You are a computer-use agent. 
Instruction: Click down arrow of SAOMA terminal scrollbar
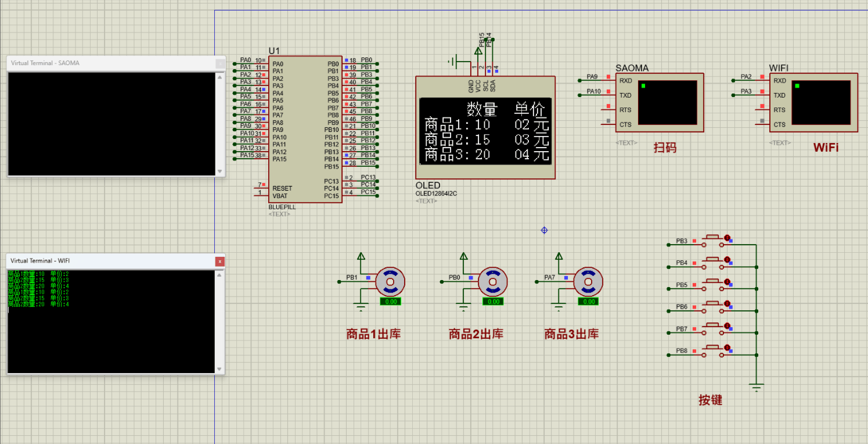(219, 171)
